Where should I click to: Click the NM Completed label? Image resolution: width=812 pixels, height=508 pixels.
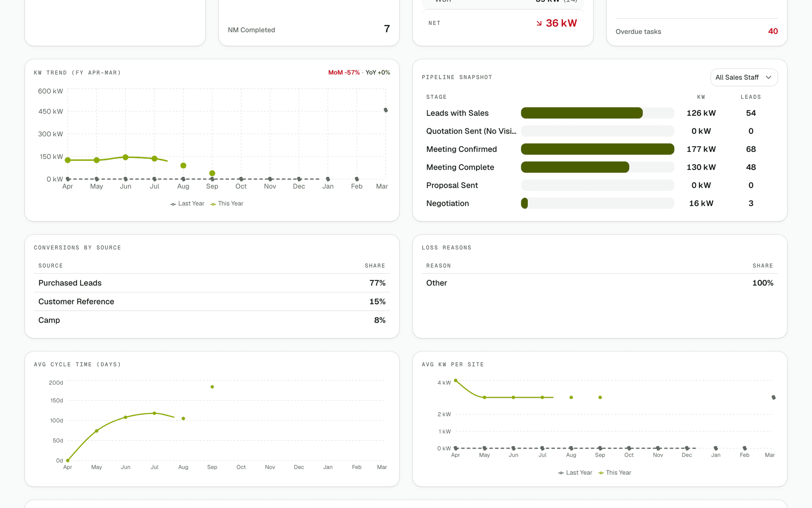[251, 30]
